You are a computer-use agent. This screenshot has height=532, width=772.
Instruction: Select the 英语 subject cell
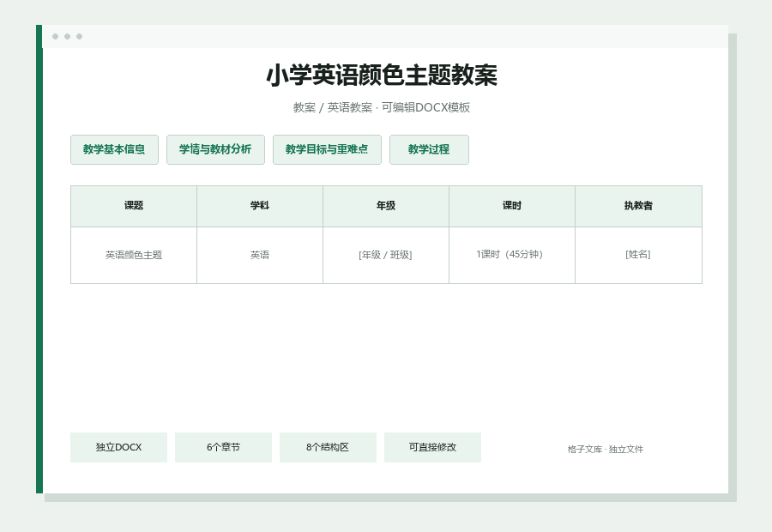(x=260, y=255)
